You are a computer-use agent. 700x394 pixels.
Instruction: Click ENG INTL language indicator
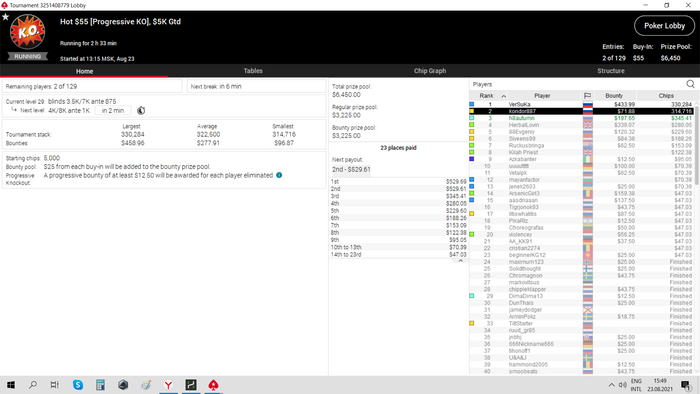pyautogui.click(x=636, y=385)
